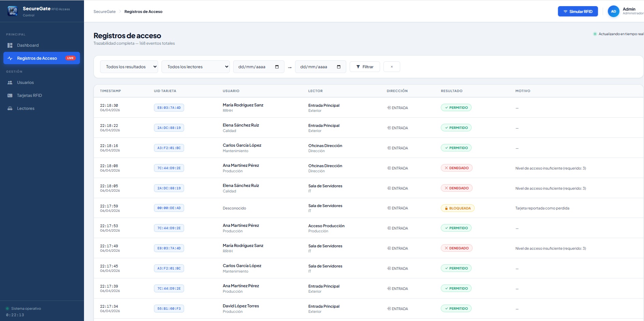Image resolution: width=644 pixels, height=321 pixels.
Task: Open the 'Todos los lectores' dropdown
Action: click(x=196, y=67)
